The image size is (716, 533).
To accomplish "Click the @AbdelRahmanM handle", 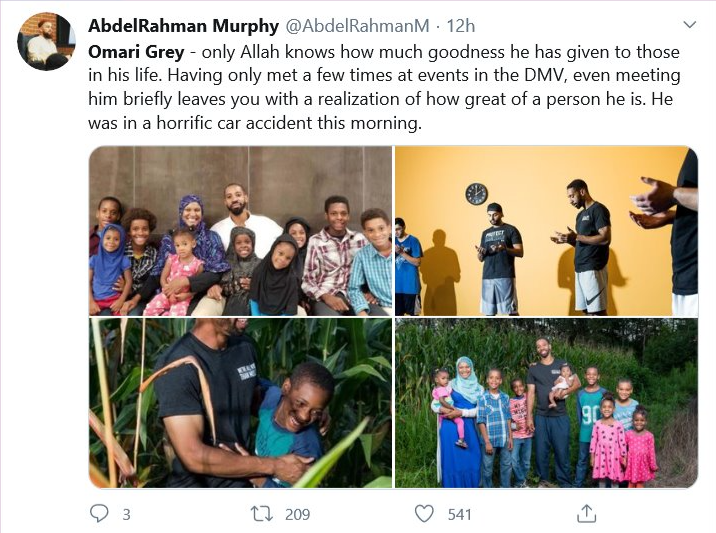I will (x=358, y=26).
